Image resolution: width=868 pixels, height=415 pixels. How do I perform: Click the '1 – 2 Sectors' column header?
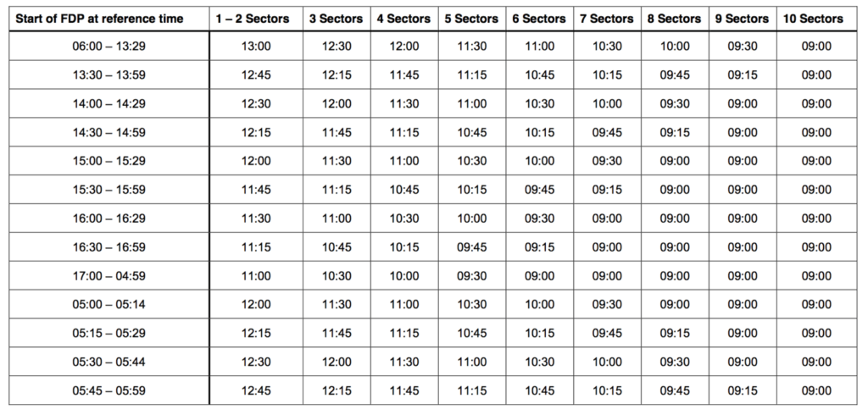[x=253, y=19]
